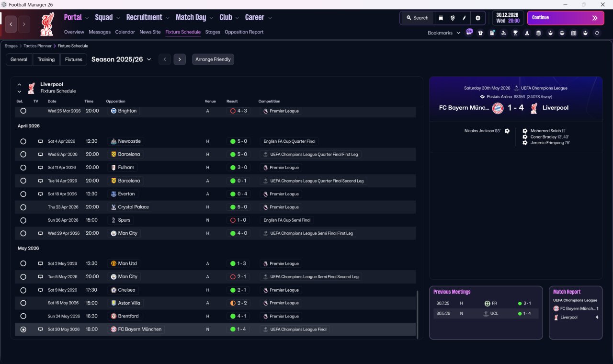
Task: Click the training cone icon in the bookmarks bar
Action: point(527,33)
